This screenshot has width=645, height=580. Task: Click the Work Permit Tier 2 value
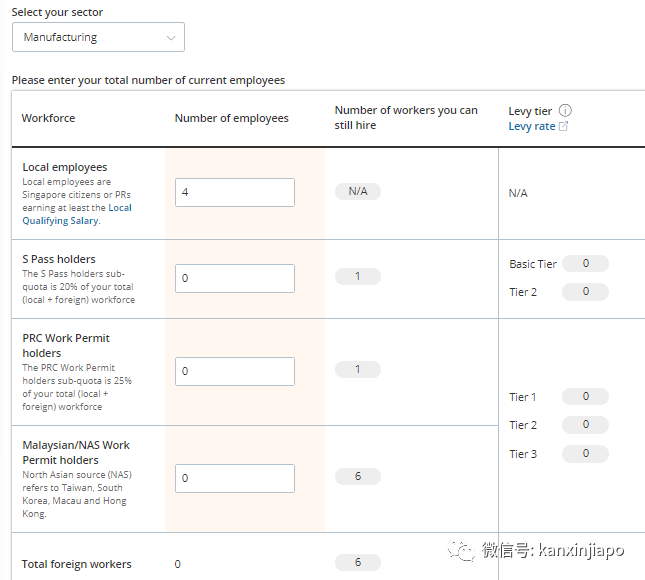(585, 425)
